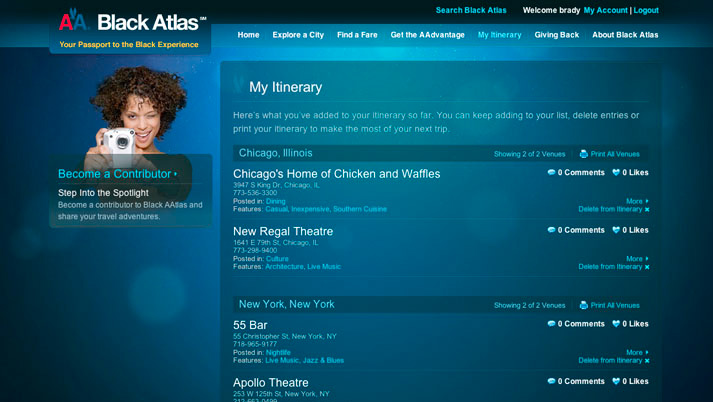Click comment bubble icon for Apollo Theatre
Viewport: 713px width, 402px height.
pyautogui.click(x=552, y=381)
